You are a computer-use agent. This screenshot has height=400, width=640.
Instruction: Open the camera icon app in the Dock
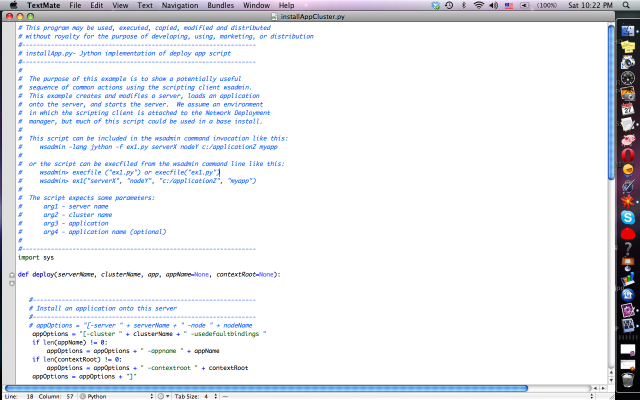(x=628, y=62)
